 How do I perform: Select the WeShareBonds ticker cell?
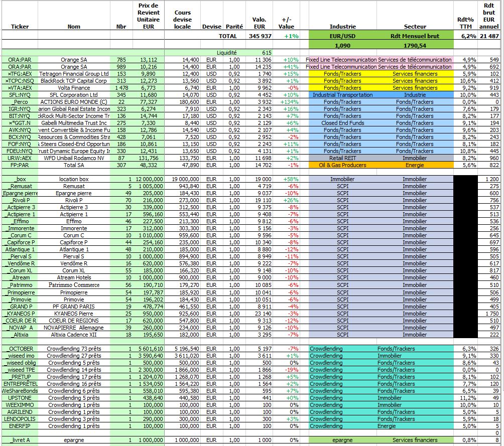click(20, 391)
